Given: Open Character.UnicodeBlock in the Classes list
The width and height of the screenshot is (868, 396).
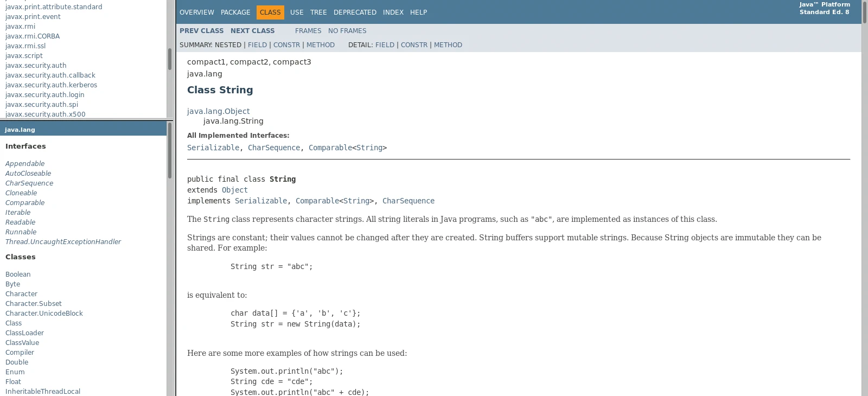Looking at the screenshot, I should pos(44,314).
